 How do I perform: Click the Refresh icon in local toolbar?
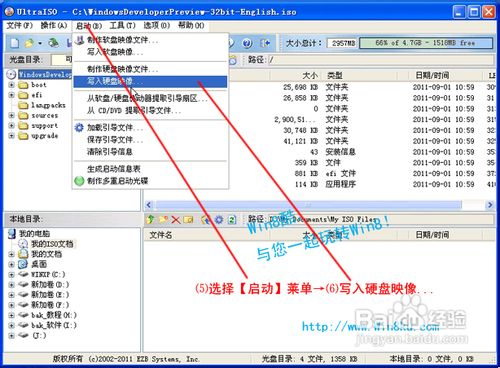coord(232,220)
